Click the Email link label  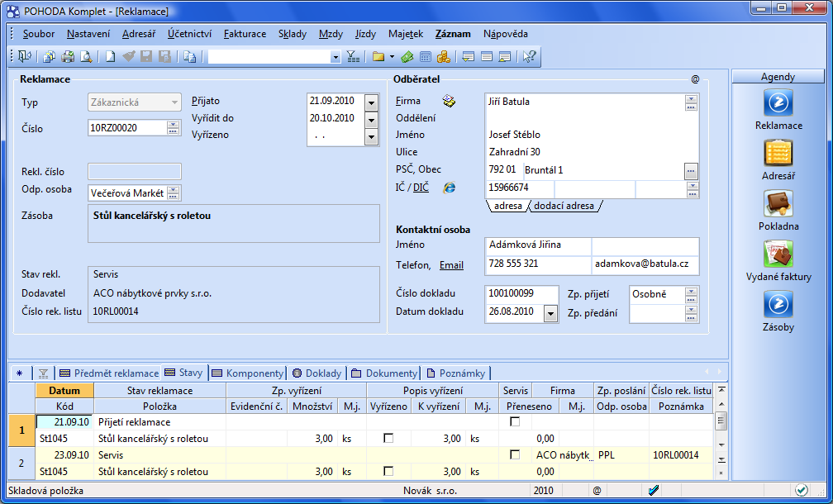coord(451,265)
